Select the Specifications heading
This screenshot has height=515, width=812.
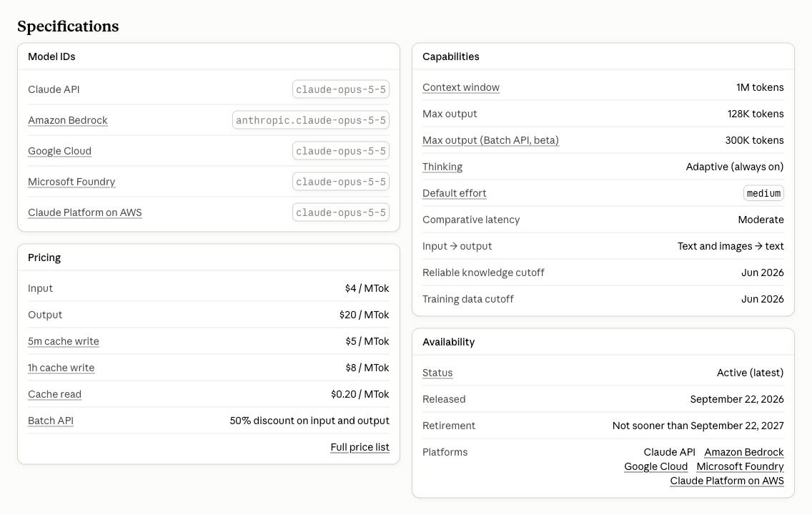click(x=68, y=26)
